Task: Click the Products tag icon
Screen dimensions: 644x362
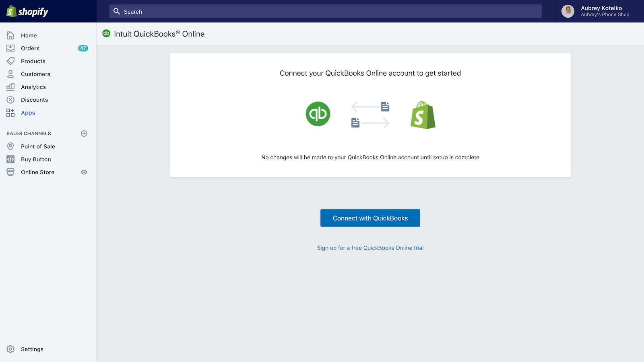Action: [10, 61]
